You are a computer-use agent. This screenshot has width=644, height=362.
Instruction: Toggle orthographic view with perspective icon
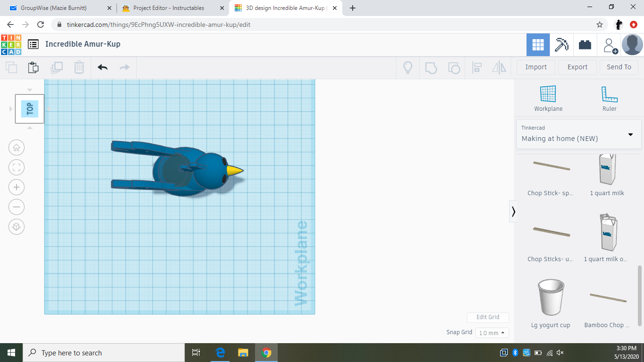17,227
